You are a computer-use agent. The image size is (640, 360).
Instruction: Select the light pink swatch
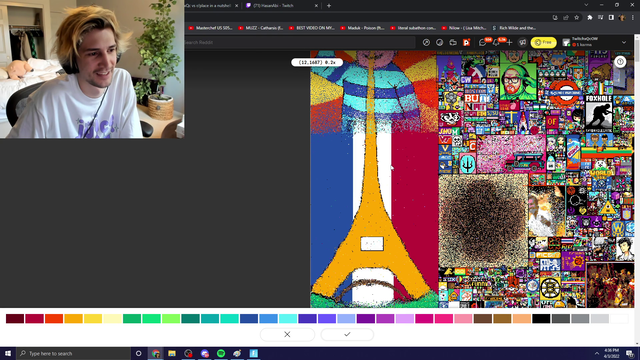point(463,318)
